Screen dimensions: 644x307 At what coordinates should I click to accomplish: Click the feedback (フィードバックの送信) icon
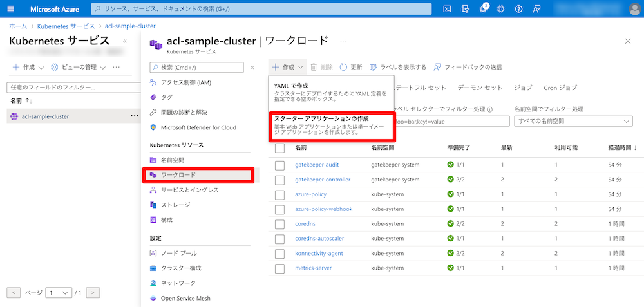(x=438, y=67)
